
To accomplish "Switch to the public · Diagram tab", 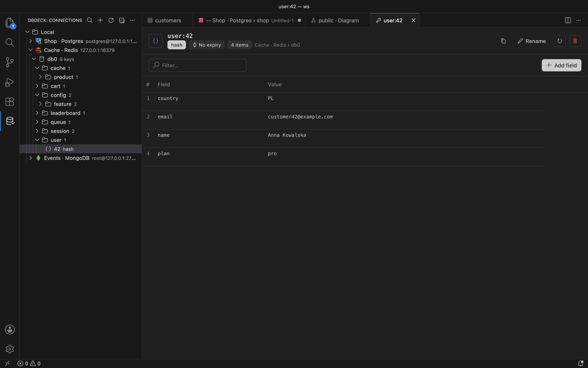I will click(338, 20).
